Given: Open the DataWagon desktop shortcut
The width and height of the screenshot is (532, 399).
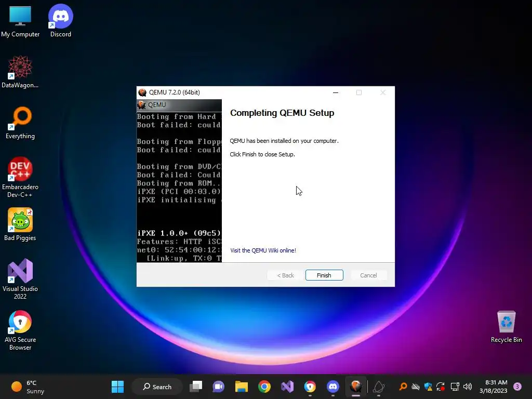Looking at the screenshot, I should [20, 72].
